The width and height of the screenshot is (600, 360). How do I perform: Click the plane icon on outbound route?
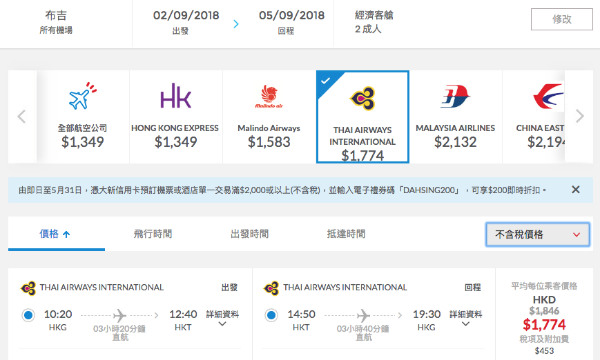coord(119,316)
